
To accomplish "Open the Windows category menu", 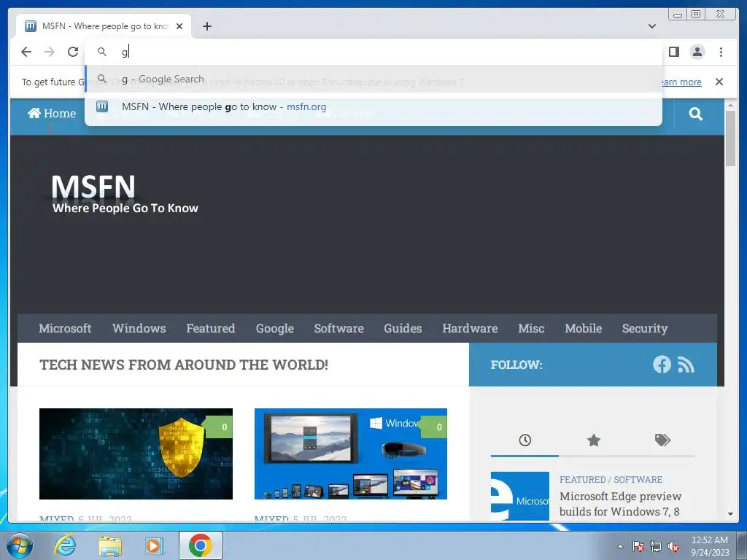I will [x=139, y=328].
